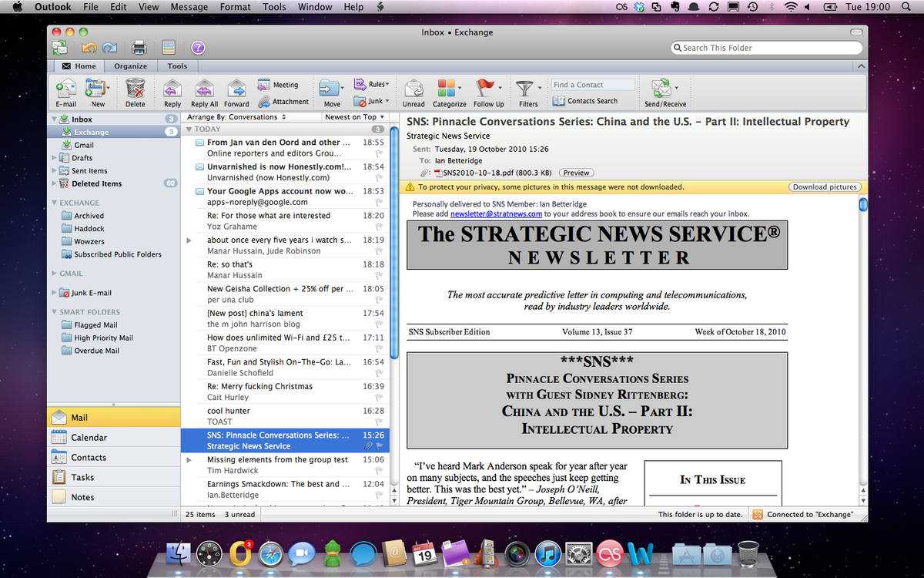Viewport: 924px width, 578px height.
Task: Open the Window menu
Action: (x=315, y=7)
